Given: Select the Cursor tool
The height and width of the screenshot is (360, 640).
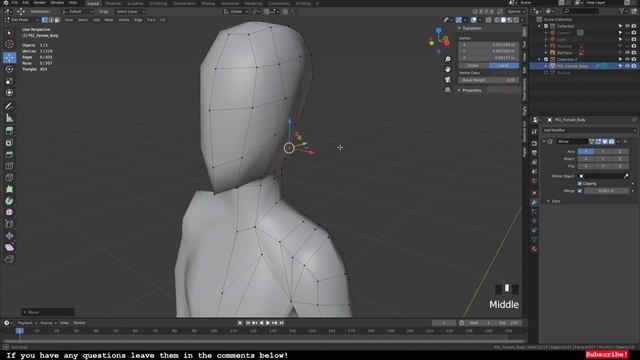Looking at the screenshot, I should point(9,44).
